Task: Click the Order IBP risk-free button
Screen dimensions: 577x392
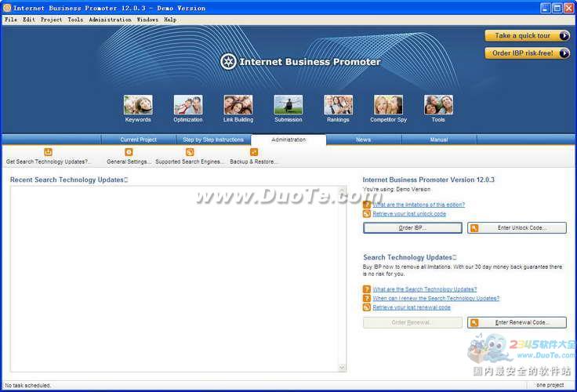Action: click(x=528, y=53)
